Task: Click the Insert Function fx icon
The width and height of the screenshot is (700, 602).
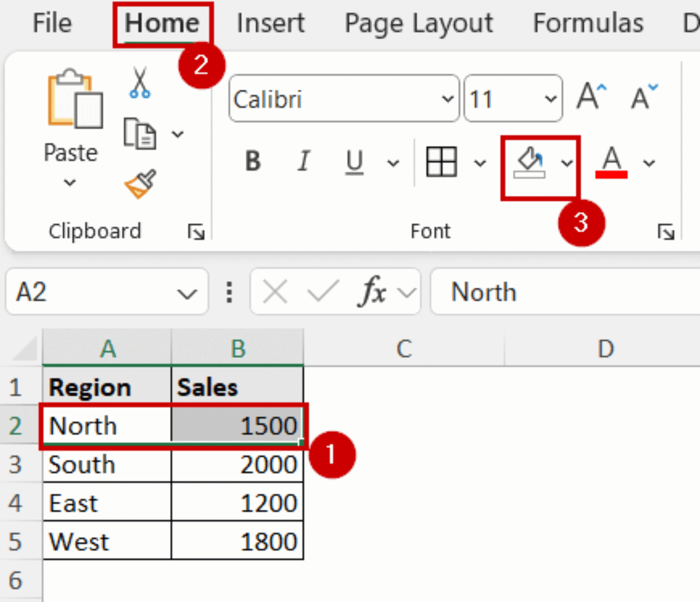Action: pos(373,292)
